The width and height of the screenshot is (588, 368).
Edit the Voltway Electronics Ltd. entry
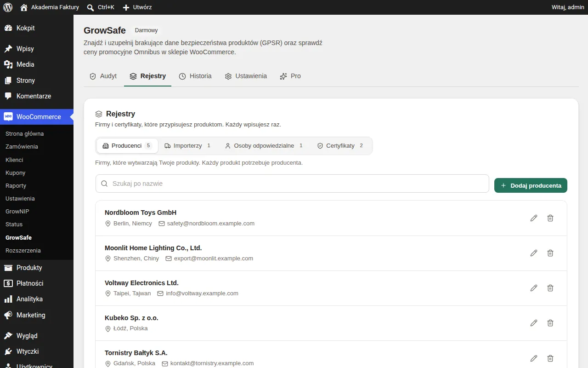click(534, 288)
